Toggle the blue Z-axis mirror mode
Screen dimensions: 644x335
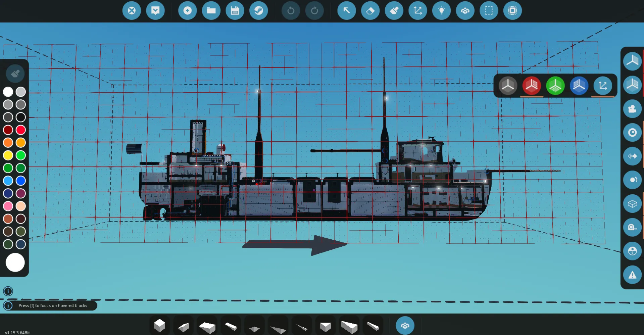click(579, 86)
